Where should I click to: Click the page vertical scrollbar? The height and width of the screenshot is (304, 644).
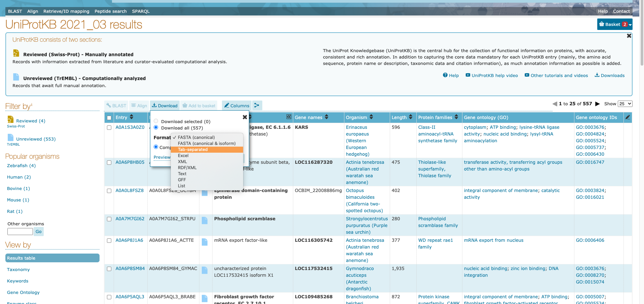(642, 34)
